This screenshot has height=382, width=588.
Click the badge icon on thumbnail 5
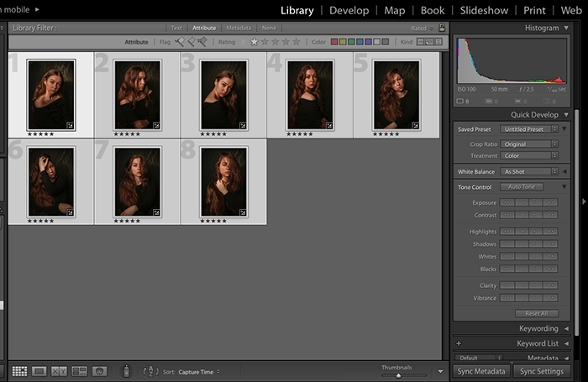(416, 126)
